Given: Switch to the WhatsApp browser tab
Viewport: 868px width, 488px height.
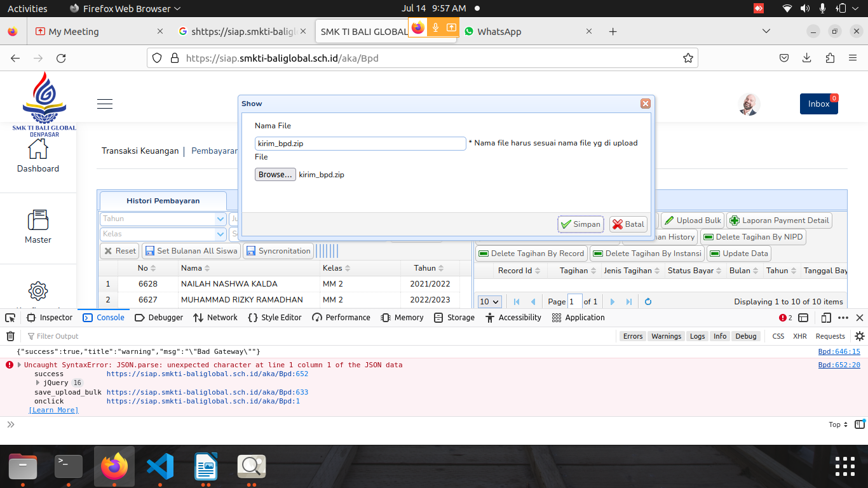Looking at the screenshot, I should point(499,32).
